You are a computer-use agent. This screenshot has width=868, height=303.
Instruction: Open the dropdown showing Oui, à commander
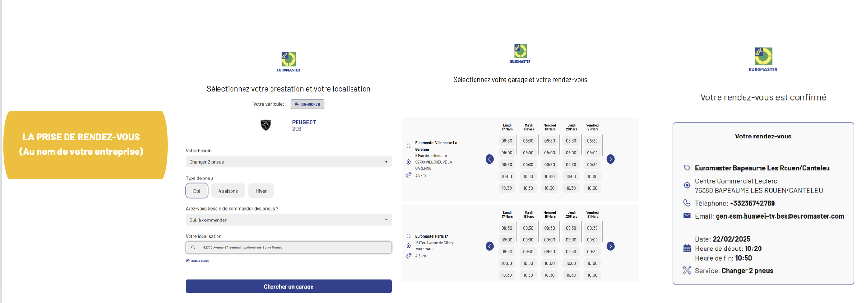click(288, 220)
